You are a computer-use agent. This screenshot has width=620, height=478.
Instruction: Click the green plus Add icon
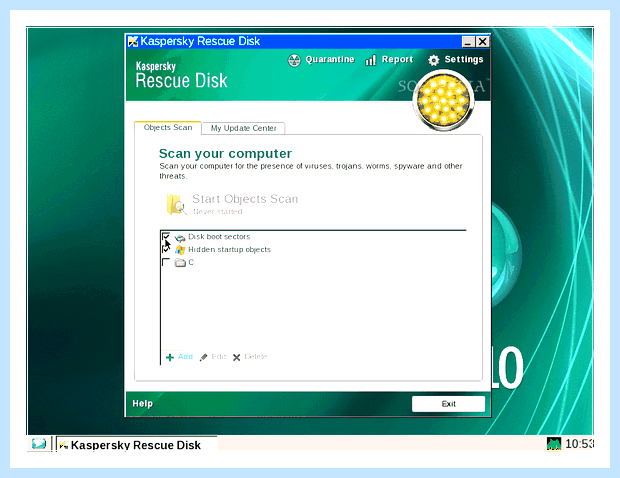[170, 357]
